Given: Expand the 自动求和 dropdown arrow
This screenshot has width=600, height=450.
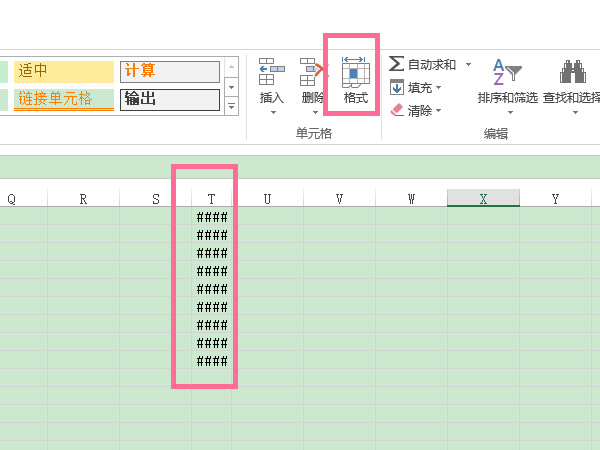Looking at the screenshot, I should 466,65.
